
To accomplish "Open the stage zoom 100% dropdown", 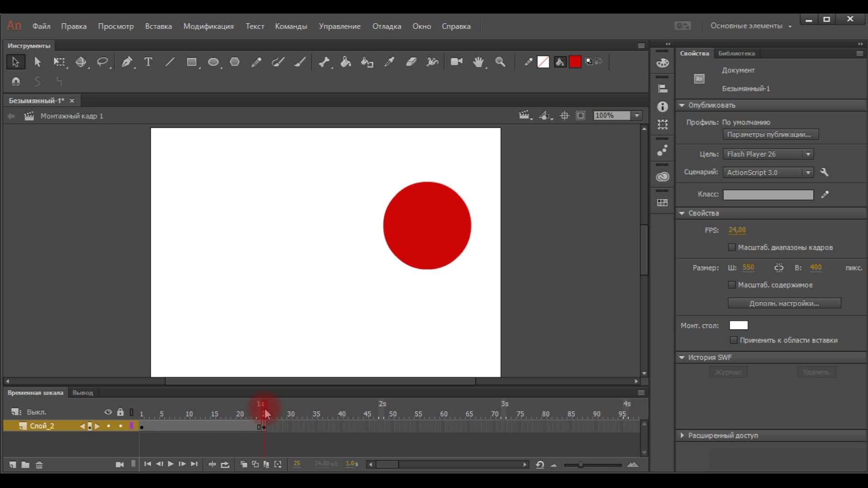I will tap(637, 116).
